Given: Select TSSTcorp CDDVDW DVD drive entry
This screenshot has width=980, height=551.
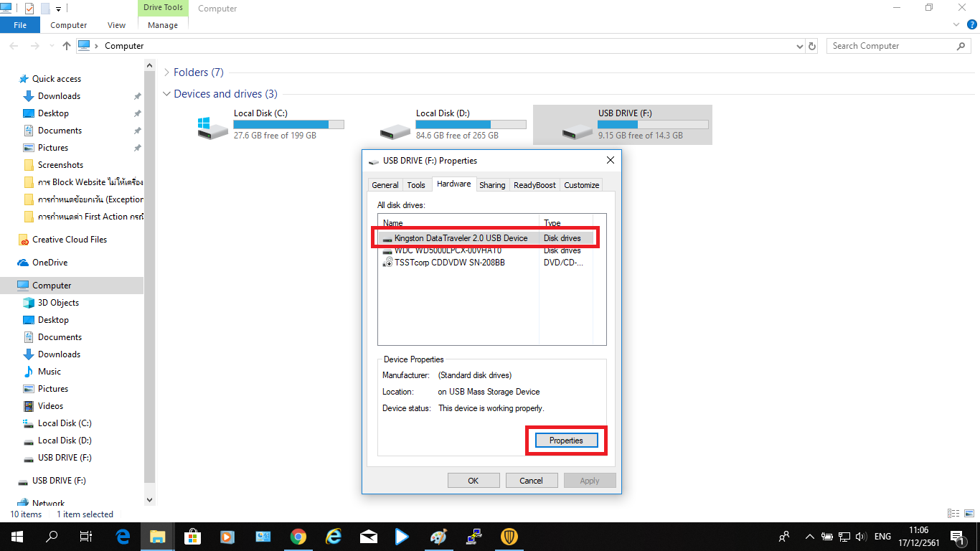Looking at the screenshot, I should (449, 263).
